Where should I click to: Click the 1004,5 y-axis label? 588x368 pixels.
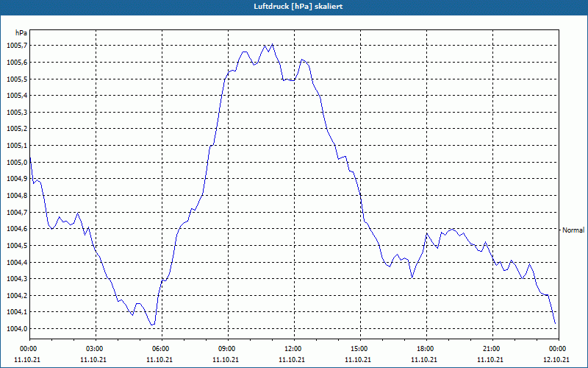coord(17,246)
